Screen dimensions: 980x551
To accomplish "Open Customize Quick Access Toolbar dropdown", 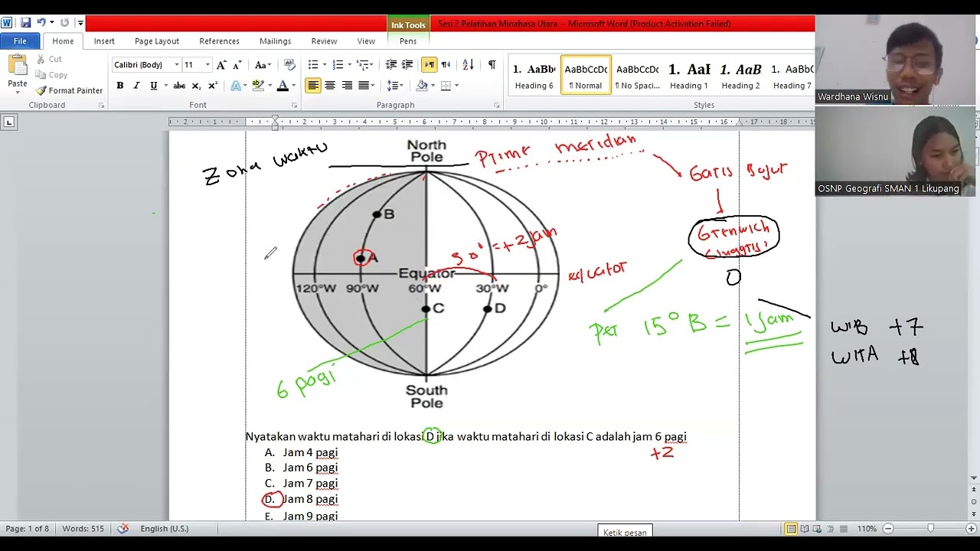I will click(x=80, y=23).
